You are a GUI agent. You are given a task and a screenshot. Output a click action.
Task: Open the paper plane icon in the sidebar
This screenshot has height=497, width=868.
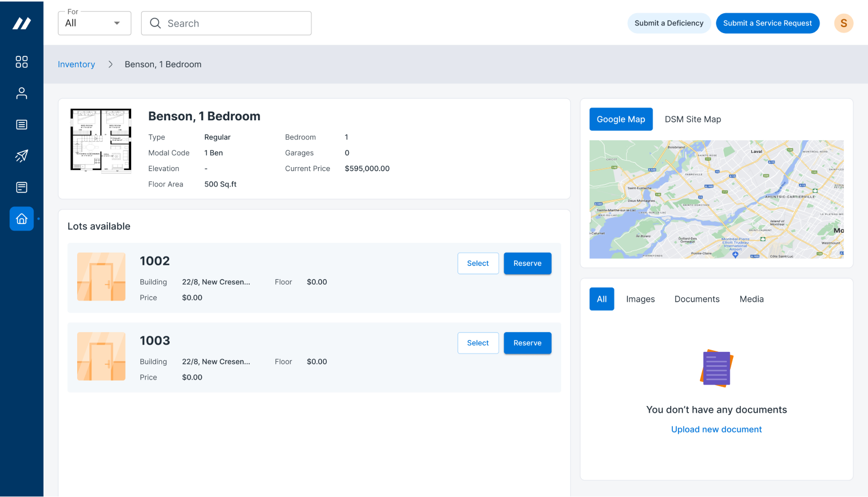point(21,156)
